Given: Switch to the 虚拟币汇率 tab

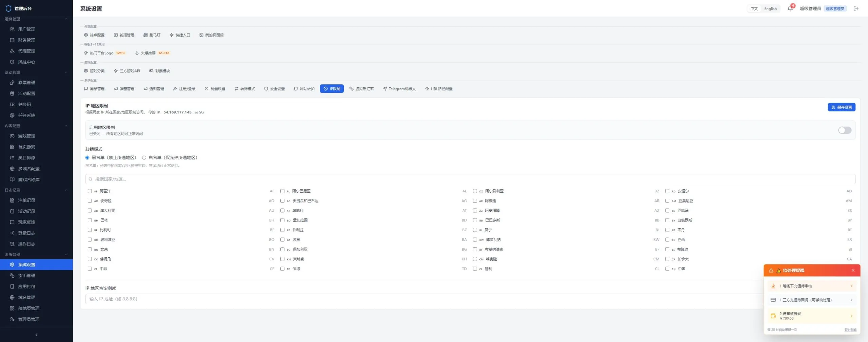Looking at the screenshot, I should [362, 89].
